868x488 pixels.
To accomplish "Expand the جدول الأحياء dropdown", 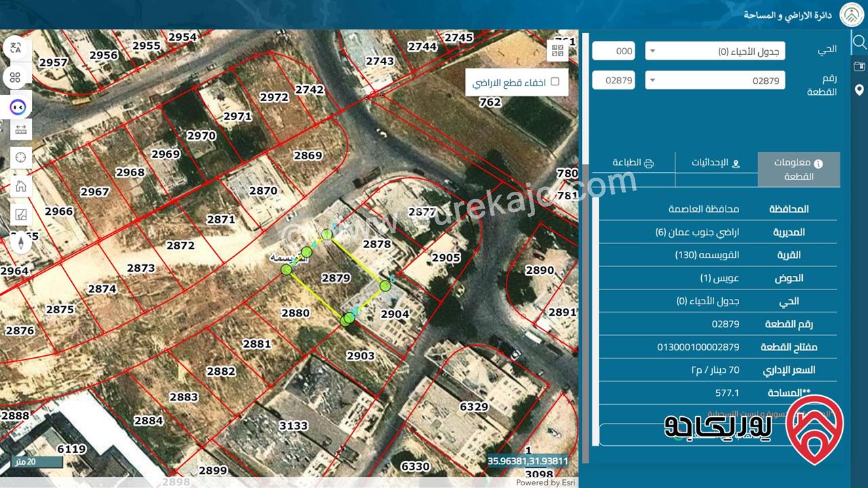I will (x=715, y=51).
